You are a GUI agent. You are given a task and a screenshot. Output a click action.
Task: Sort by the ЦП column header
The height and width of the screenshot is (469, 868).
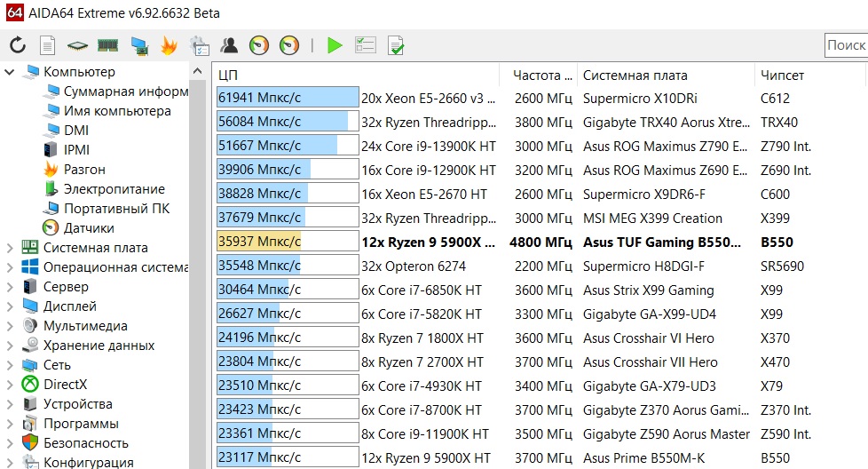click(x=358, y=76)
